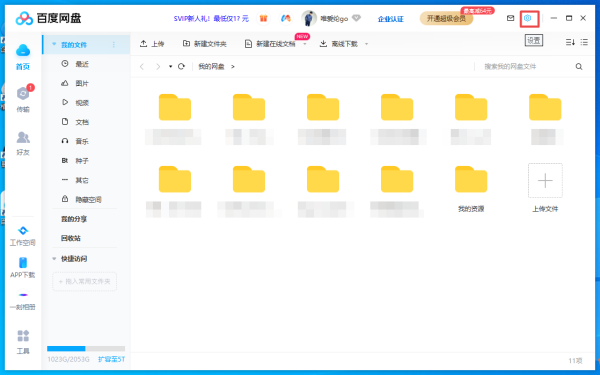Click the 我的网盘 breadcrumb
600x375 pixels.
coord(211,67)
